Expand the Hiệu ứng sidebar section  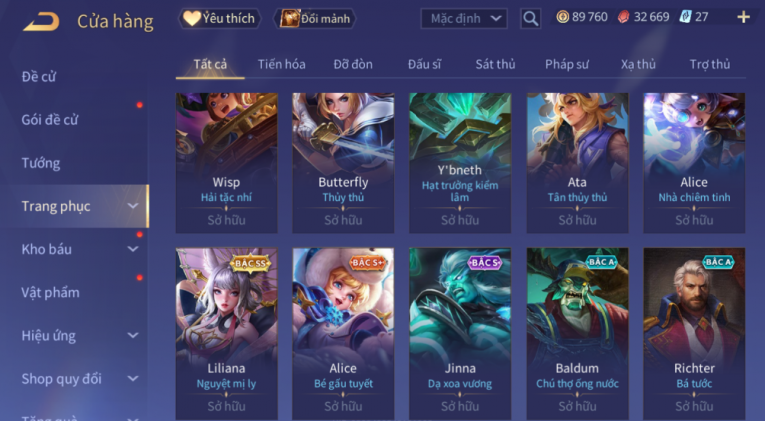(133, 336)
